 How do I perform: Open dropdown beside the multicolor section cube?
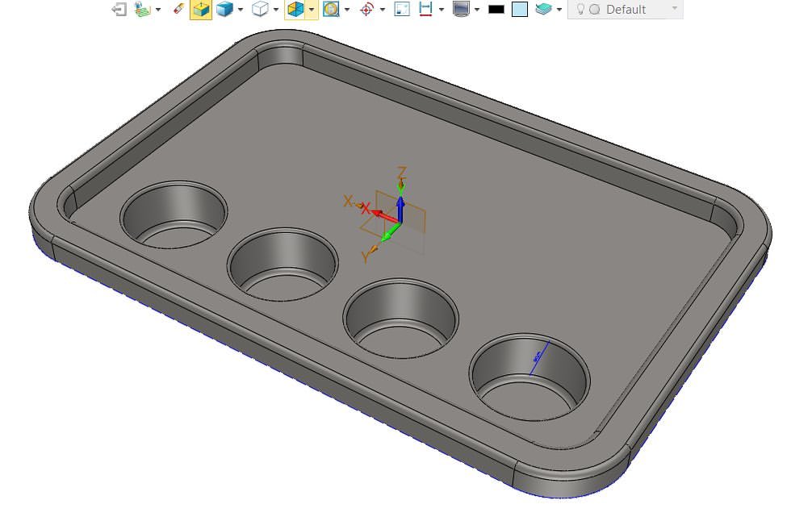[x=312, y=10]
